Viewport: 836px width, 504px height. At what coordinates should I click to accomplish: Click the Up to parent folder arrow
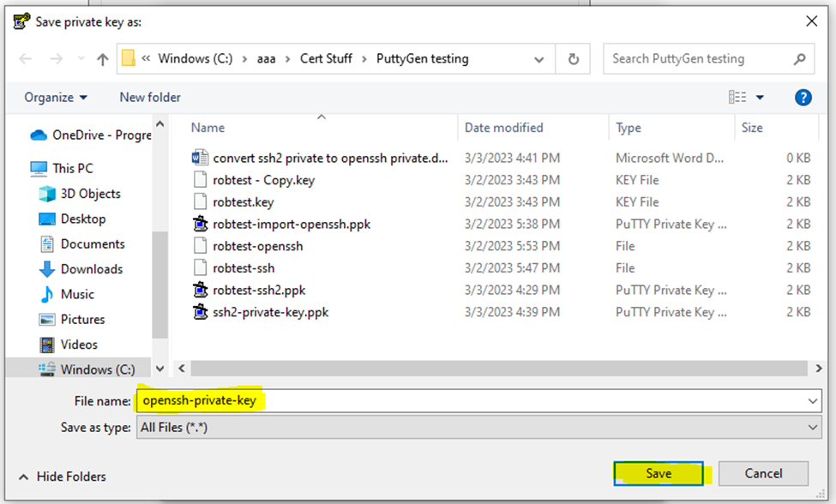pyautogui.click(x=103, y=59)
